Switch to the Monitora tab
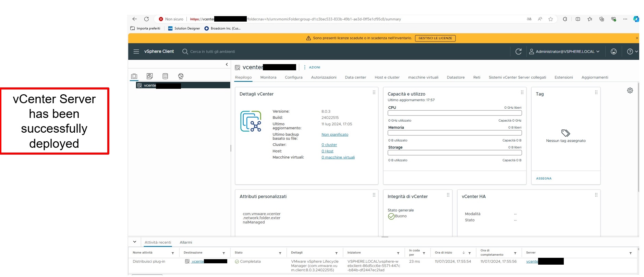 (268, 77)
